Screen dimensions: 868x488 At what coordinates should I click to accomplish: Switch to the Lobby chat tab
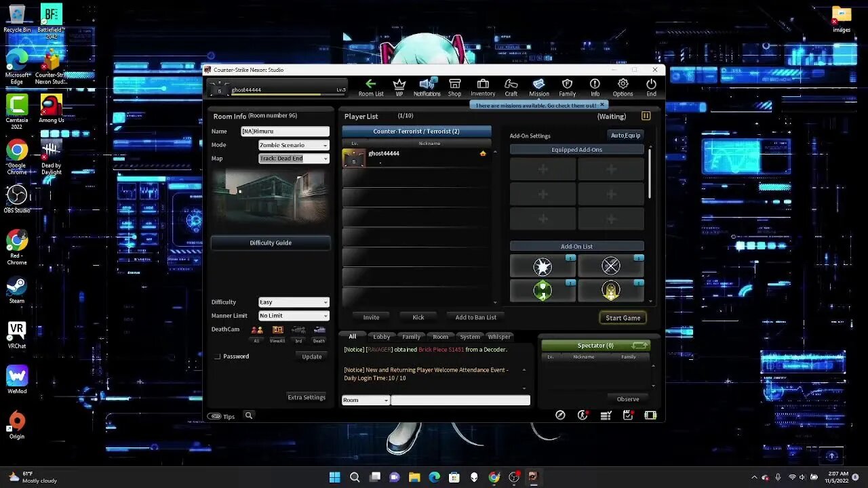382,336
